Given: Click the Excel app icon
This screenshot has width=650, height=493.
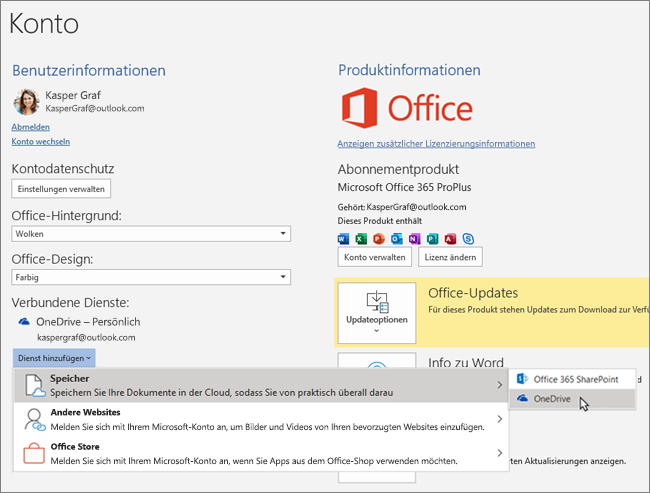Looking at the screenshot, I should pyautogui.click(x=361, y=239).
